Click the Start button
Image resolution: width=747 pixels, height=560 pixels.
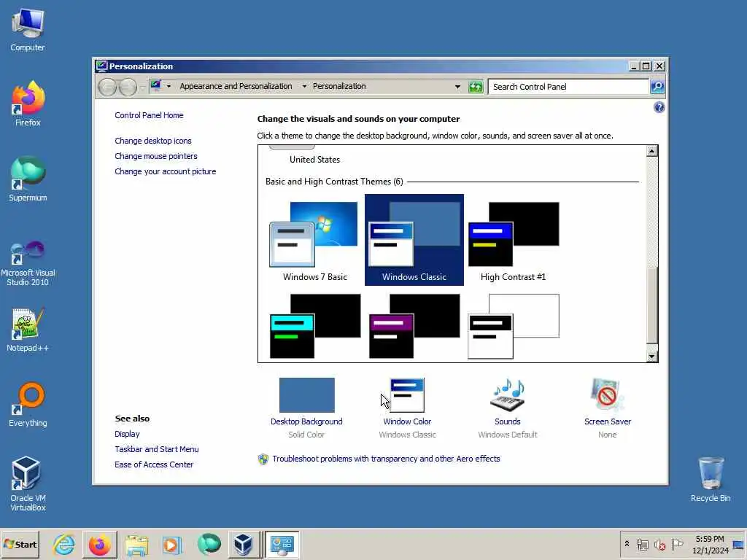pos(20,544)
